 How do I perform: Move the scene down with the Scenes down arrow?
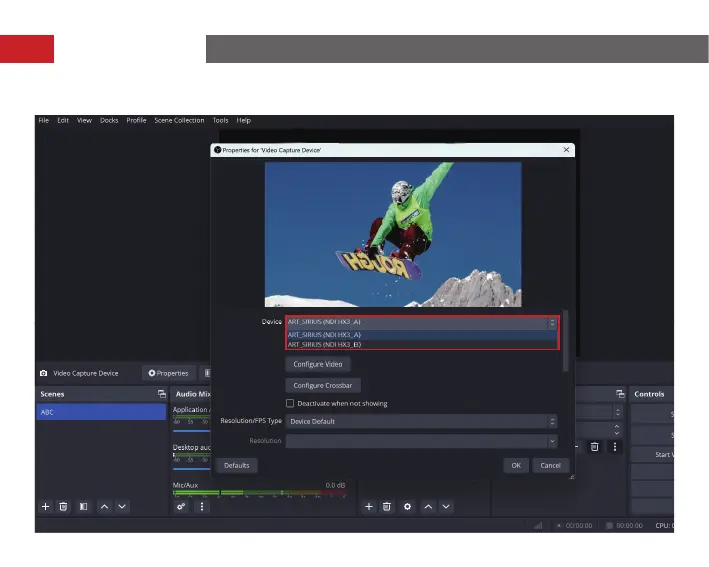pos(122,507)
